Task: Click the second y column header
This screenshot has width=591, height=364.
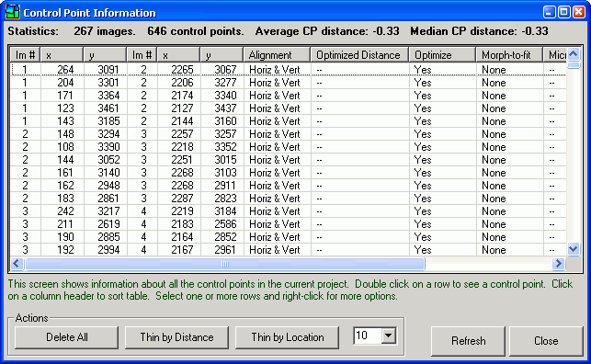Action: (222, 55)
